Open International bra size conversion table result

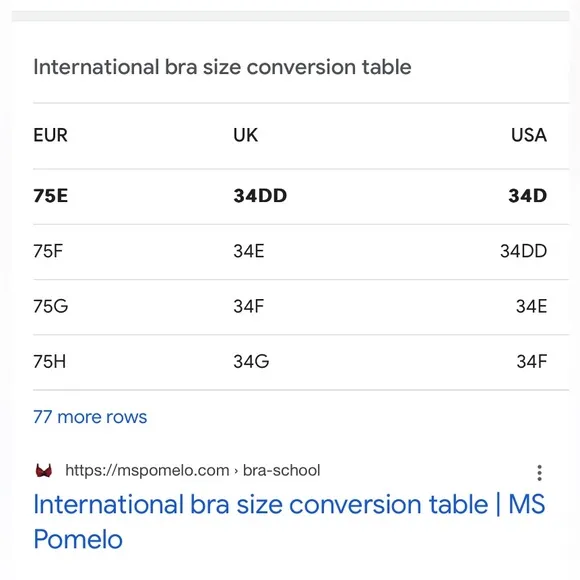[x=289, y=522]
